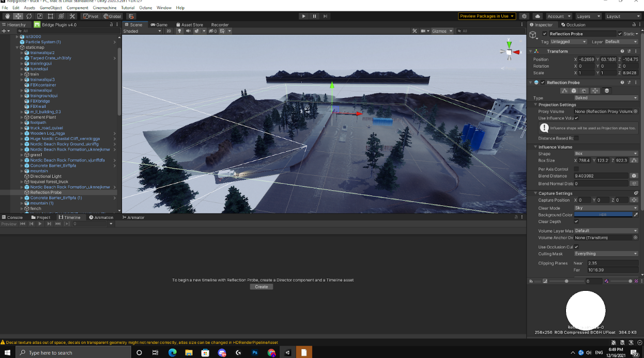Click the Background Color eyedropper icon

(636, 214)
